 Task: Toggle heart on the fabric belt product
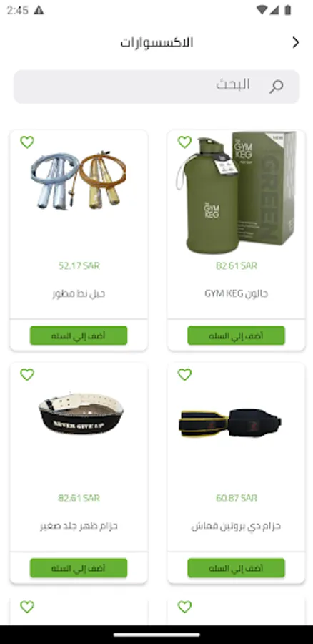point(184,374)
